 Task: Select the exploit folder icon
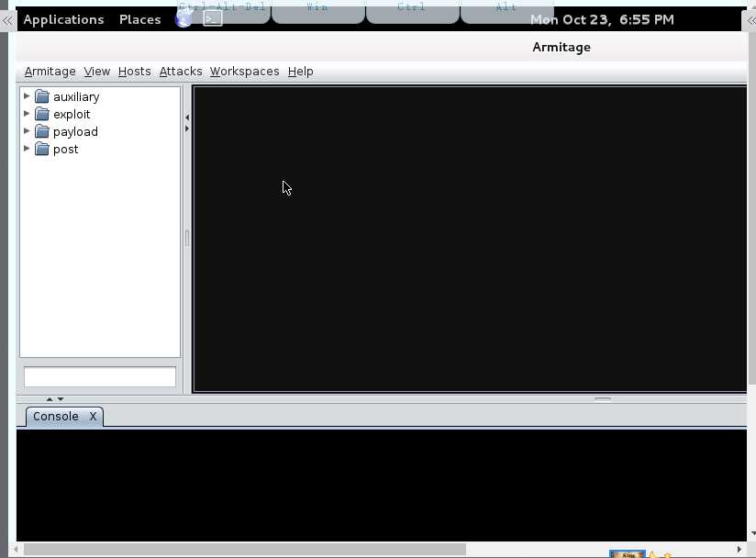coord(42,114)
